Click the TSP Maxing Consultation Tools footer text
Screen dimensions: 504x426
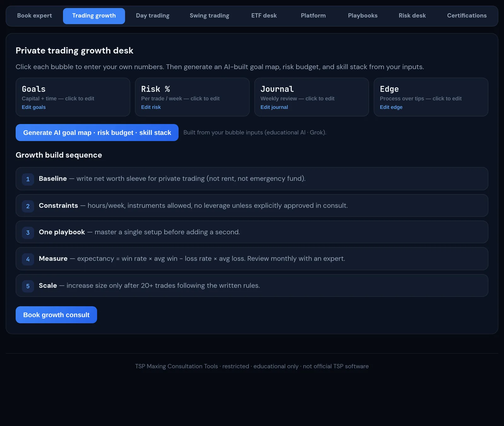coord(252,366)
